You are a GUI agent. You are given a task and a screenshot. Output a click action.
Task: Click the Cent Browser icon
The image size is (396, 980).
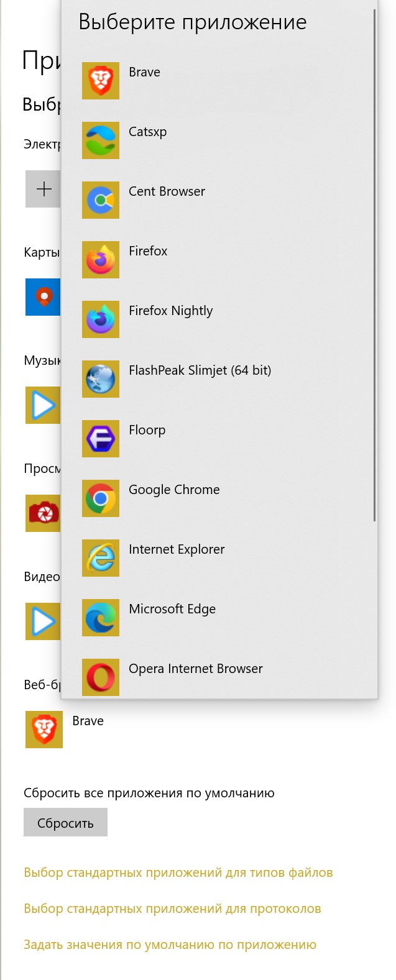[x=101, y=200]
